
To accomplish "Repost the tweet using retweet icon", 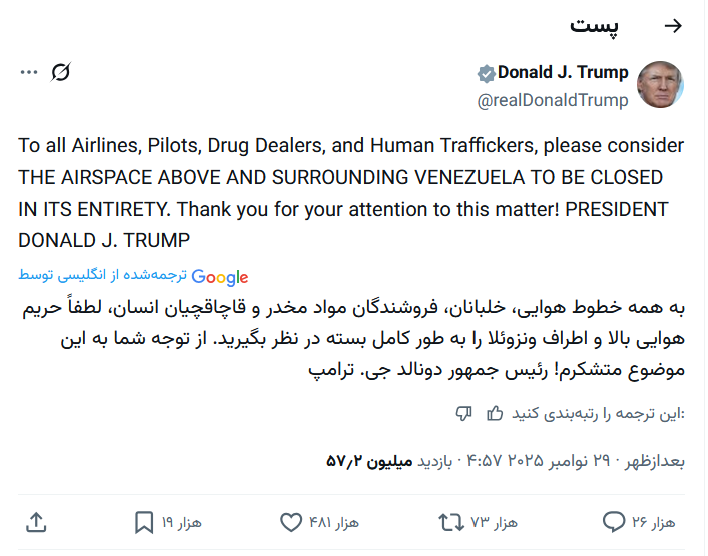I will (451, 522).
